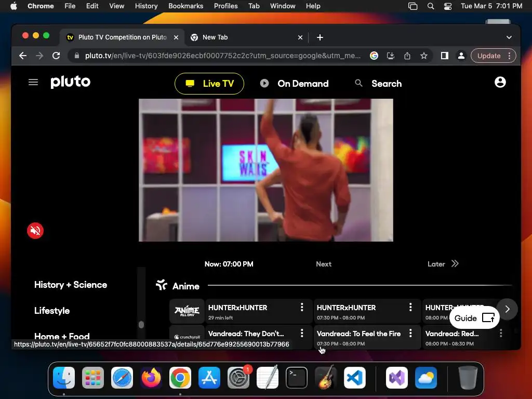Viewport: 532px width, 399px height.
Task: Select Home + Food category
Action: coord(62,336)
